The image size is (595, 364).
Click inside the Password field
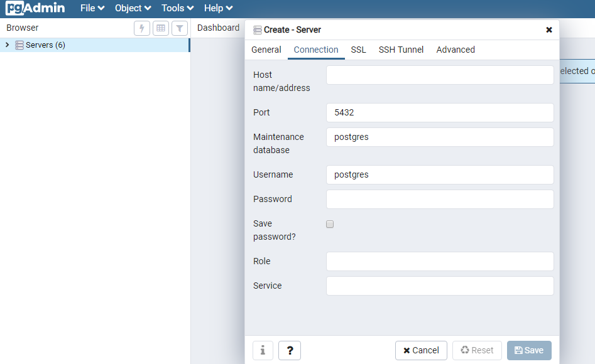[440, 199]
